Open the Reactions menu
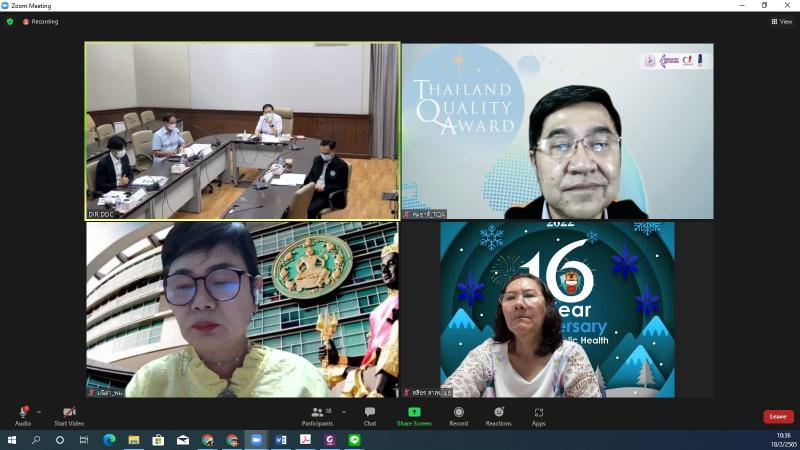Image resolution: width=800 pixels, height=450 pixels. click(x=498, y=416)
